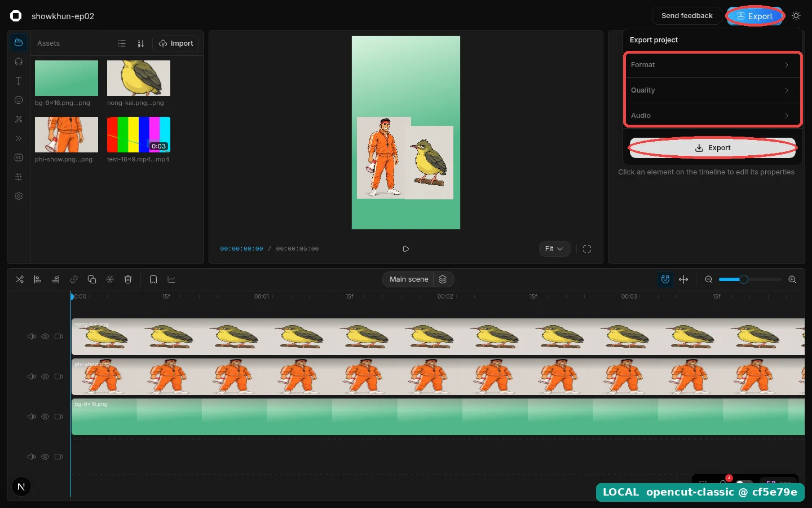Viewport: 812px width, 508px height.
Task: Open the Main scene selector
Action: pyautogui.click(x=409, y=279)
